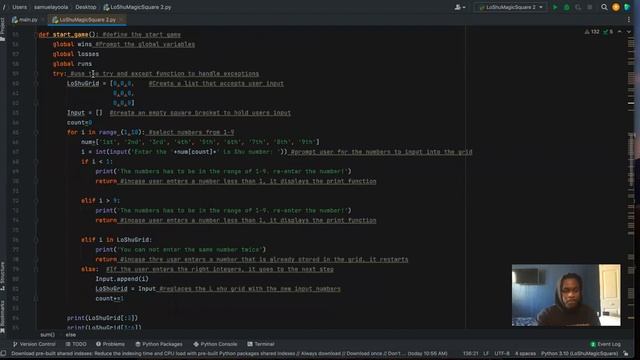Open the Bookmarks tool window sidebar
This screenshot has height=360, width=640.
point(3,316)
